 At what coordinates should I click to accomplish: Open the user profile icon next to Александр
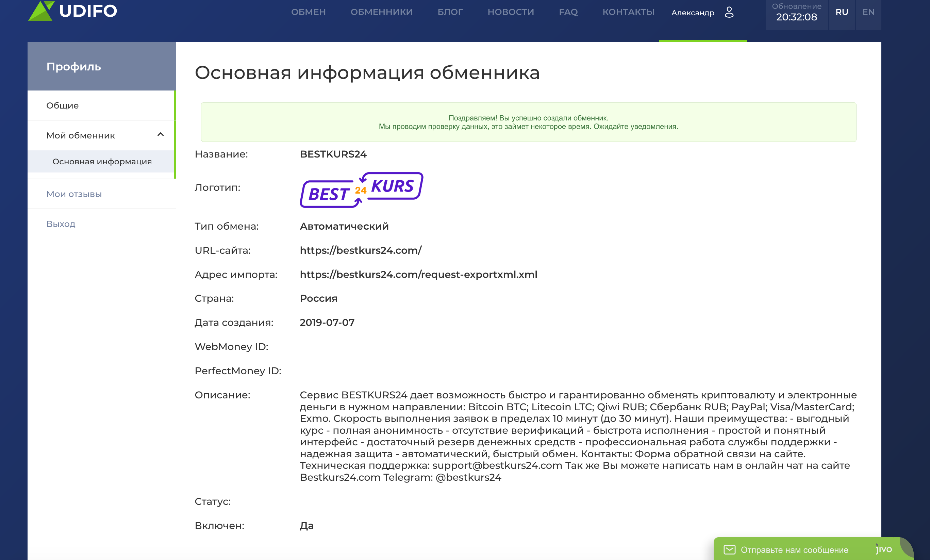point(729,12)
